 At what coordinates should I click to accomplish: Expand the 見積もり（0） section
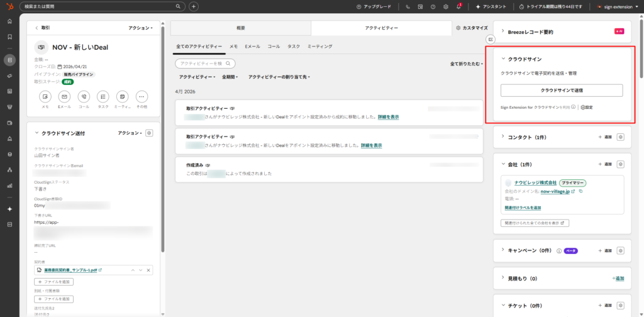click(x=502, y=278)
